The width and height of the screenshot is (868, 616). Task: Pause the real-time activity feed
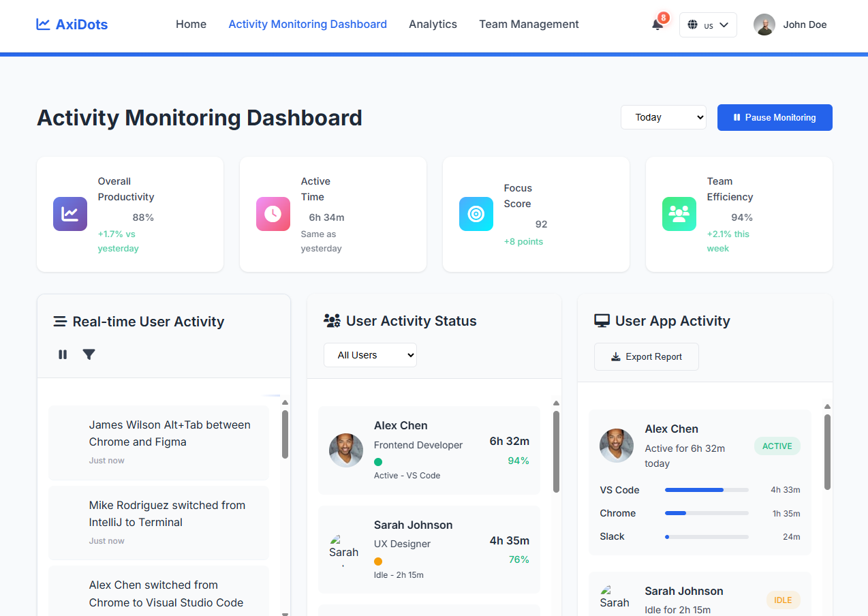click(62, 354)
